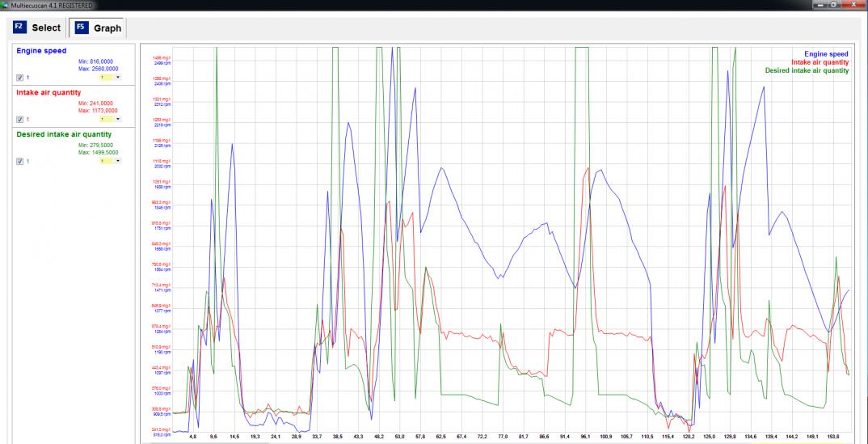The image size is (868, 444).
Task: Close the Multiecuscan window
Action: coord(852,5)
